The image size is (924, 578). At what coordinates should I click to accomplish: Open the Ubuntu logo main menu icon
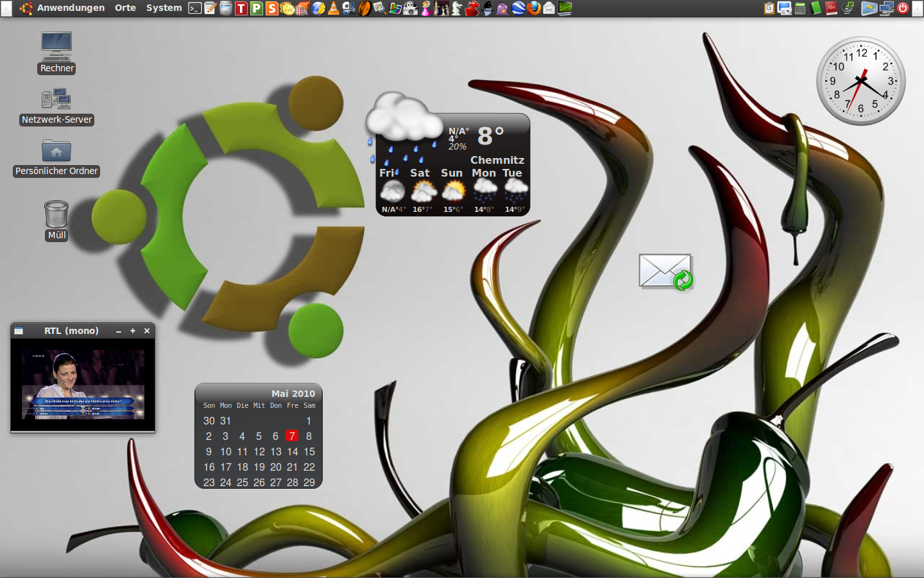pos(26,8)
